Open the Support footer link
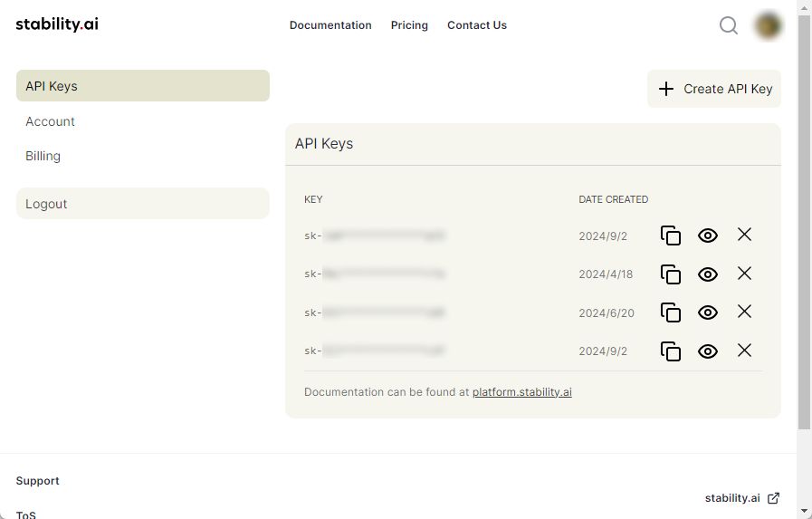The width and height of the screenshot is (812, 519). 37,481
